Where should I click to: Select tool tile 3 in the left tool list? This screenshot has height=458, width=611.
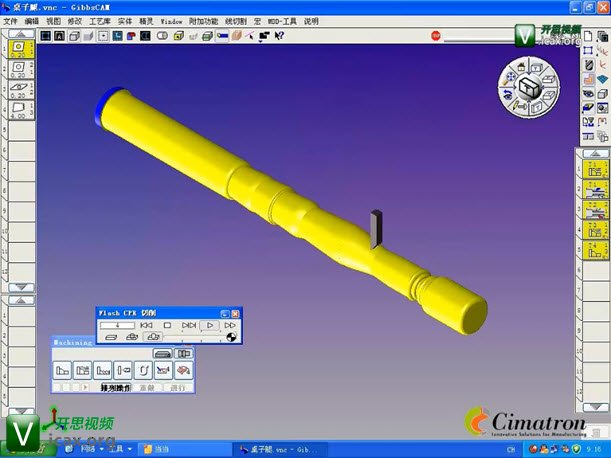click(21, 90)
